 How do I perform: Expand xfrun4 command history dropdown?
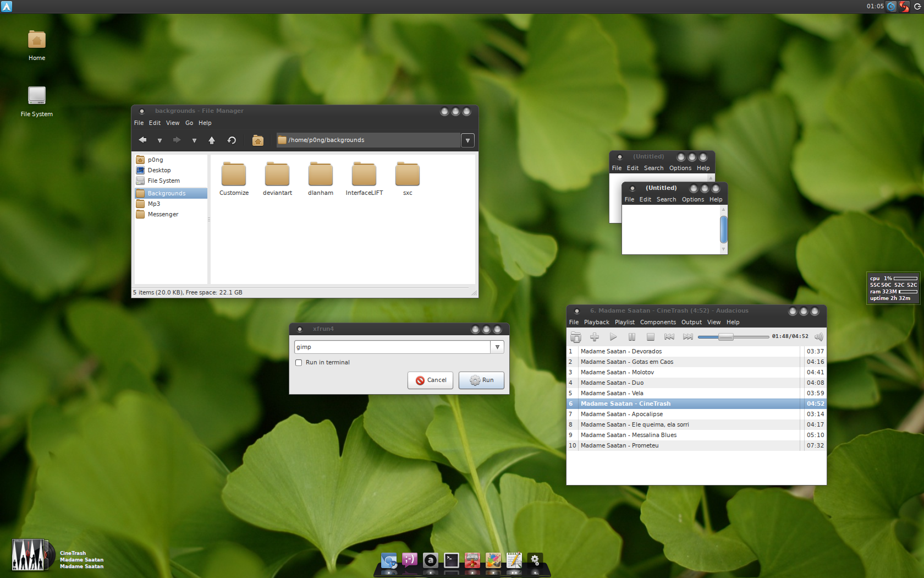(497, 347)
